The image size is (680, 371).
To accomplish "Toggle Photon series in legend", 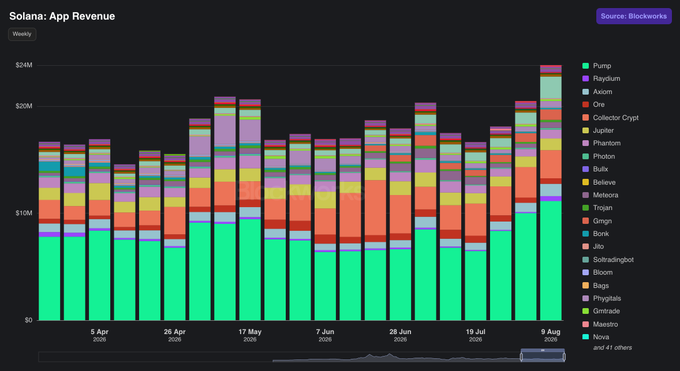I will click(x=598, y=156).
